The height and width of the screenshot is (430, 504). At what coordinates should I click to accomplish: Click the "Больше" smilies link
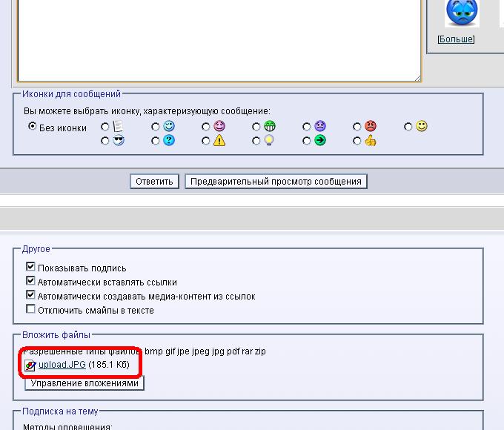click(x=456, y=39)
